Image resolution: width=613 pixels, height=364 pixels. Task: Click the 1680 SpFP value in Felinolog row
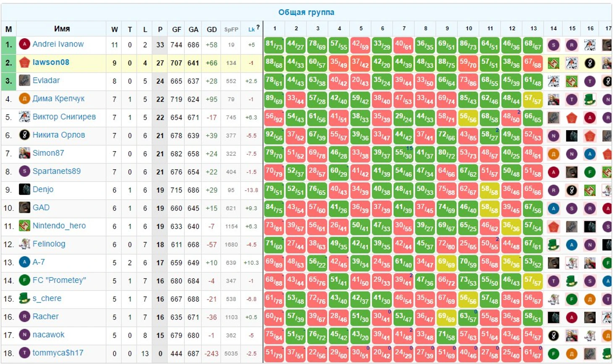point(231,244)
